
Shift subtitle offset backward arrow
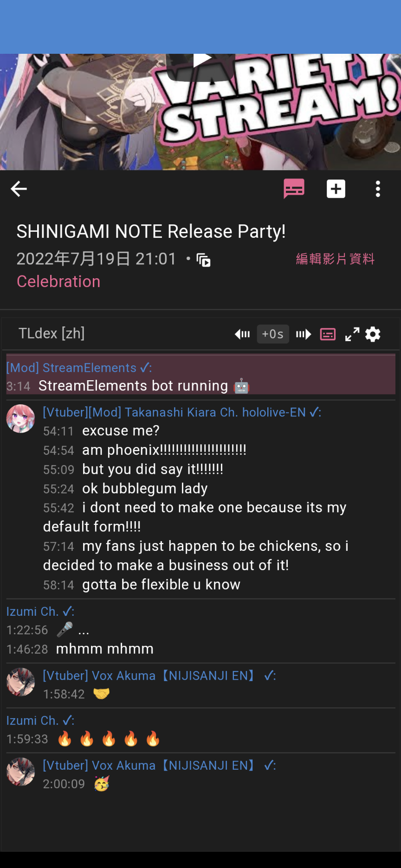pos(242,334)
